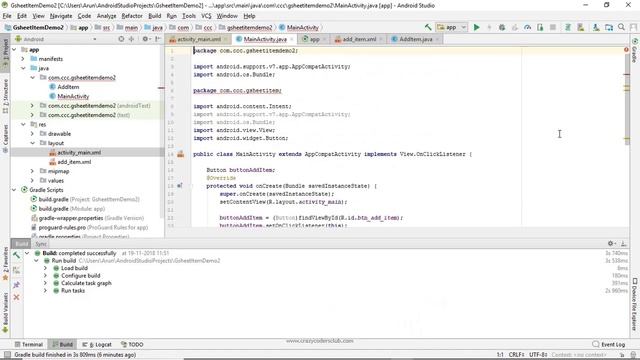Click the pin icon in the Build panel
Image resolution: width=640 pixels, height=360 pixels.
[x=16, y=284]
